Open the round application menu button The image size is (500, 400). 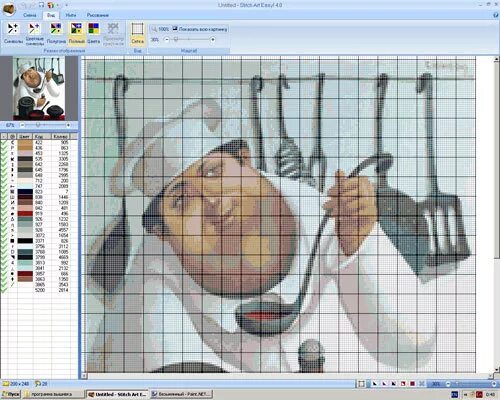click(9, 9)
